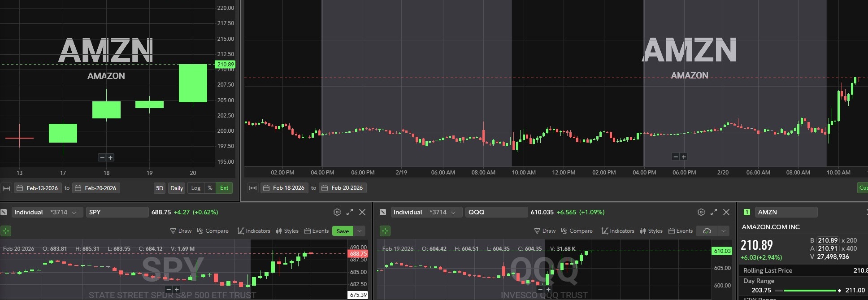The image size is (868, 300).
Task: Open Draw tools in SPY chart
Action: click(x=181, y=231)
